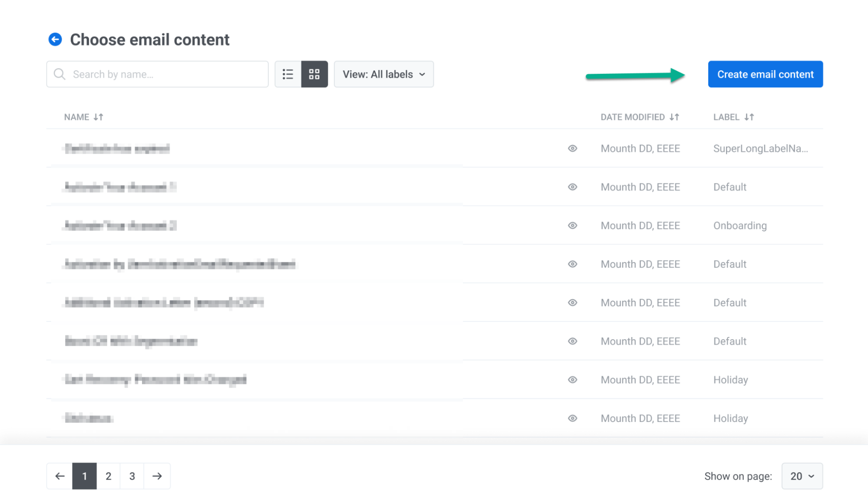Go to page 3
Image resolution: width=868 pixels, height=500 pixels.
132,476
